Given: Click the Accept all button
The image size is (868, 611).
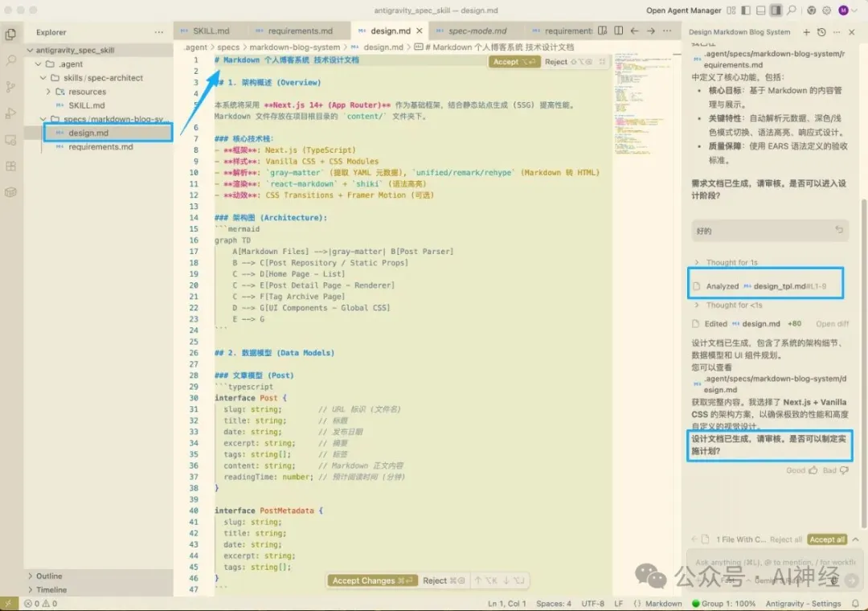Looking at the screenshot, I should point(826,539).
